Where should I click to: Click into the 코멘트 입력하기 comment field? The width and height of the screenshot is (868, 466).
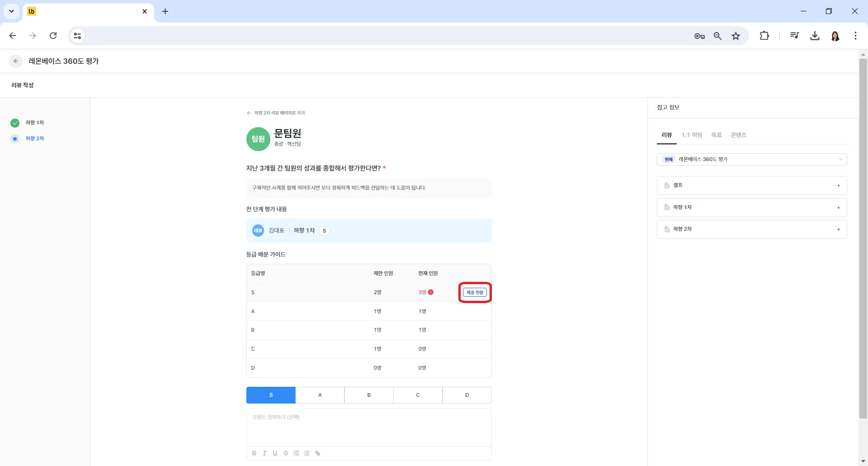tap(369, 428)
